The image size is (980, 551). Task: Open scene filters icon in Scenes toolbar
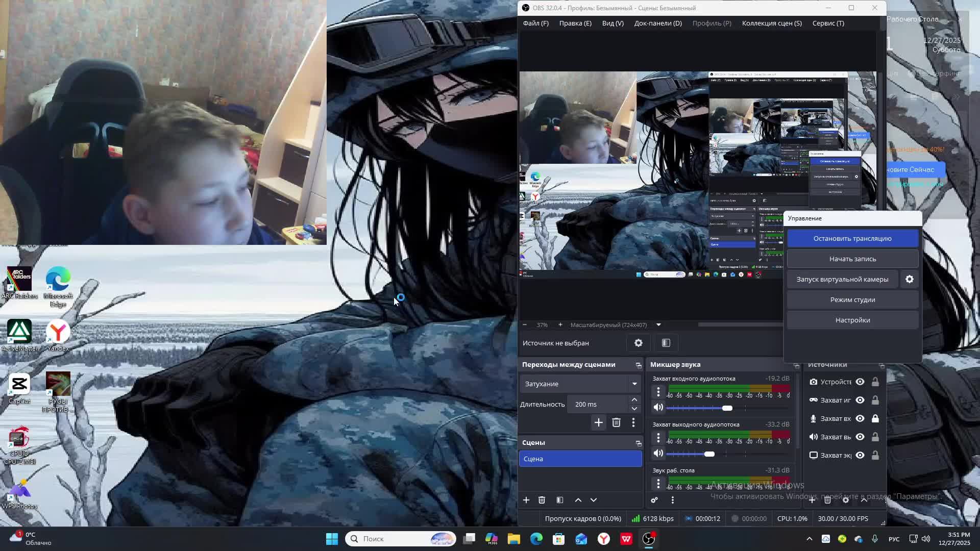tap(560, 500)
